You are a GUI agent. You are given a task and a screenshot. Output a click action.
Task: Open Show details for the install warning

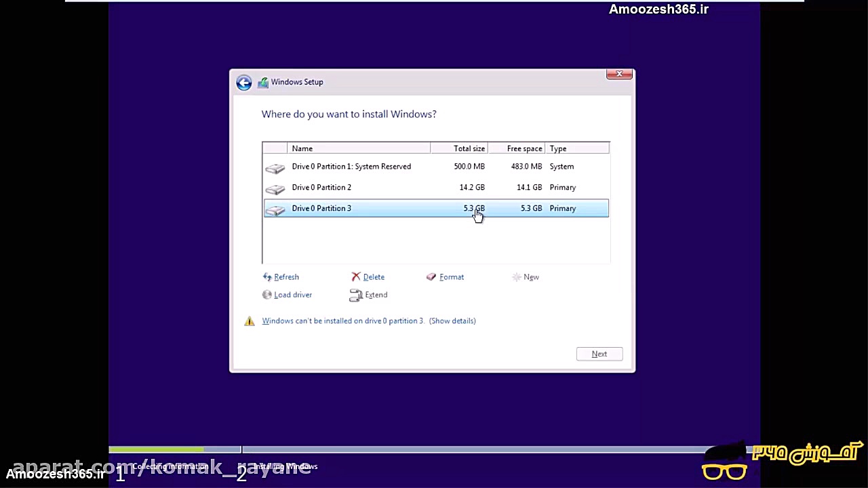click(x=452, y=321)
